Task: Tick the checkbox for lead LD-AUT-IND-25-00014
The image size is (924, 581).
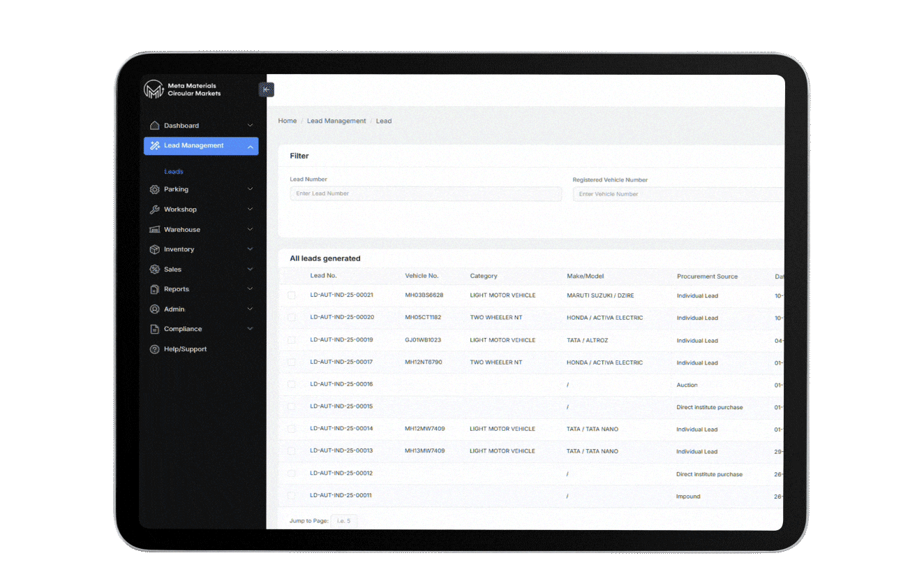Action: pyautogui.click(x=292, y=429)
